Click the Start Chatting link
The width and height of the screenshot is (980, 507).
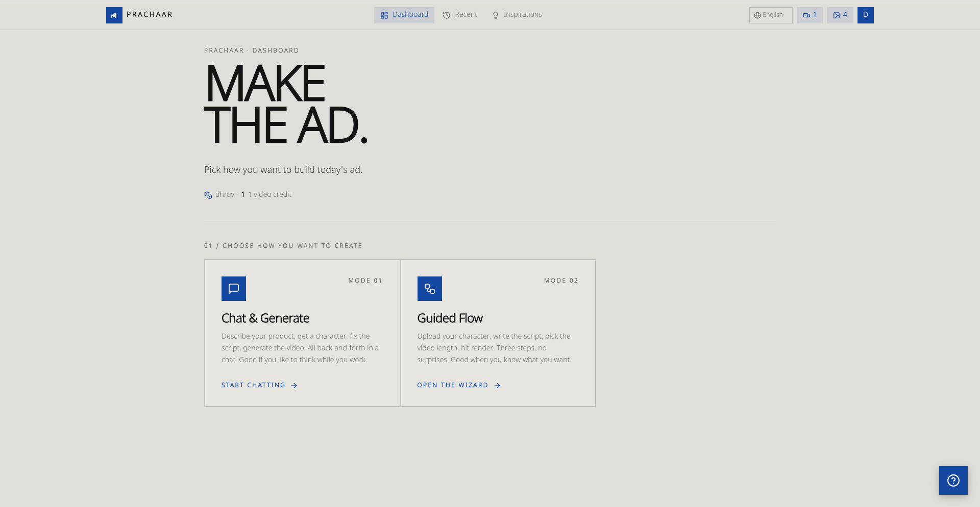point(259,385)
